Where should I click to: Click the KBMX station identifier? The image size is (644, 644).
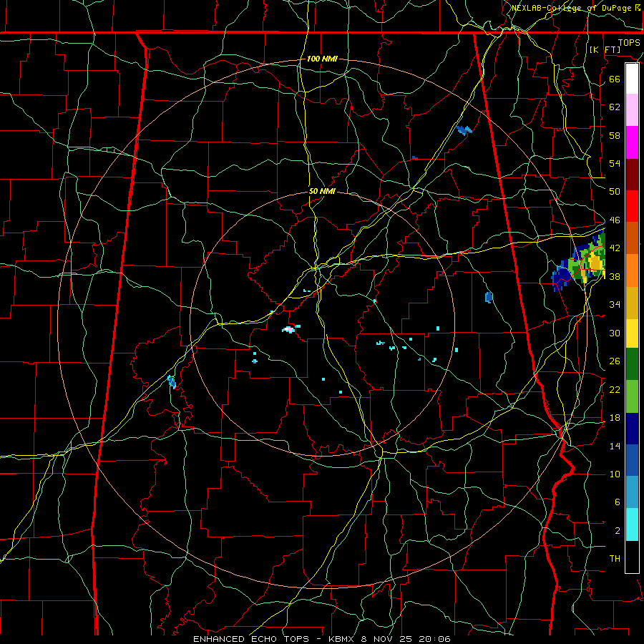(x=341, y=639)
